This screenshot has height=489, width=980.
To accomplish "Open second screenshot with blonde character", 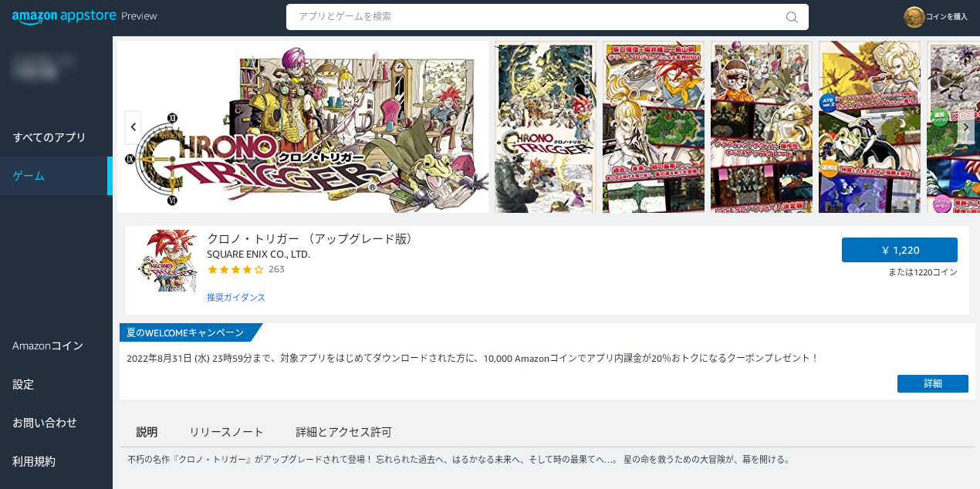I will click(x=654, y=126).
